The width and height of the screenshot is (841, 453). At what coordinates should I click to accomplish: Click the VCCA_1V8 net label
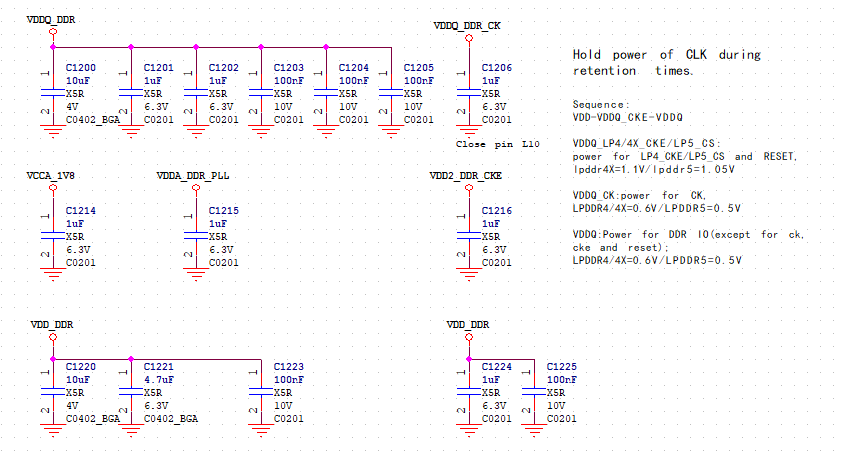52,175
